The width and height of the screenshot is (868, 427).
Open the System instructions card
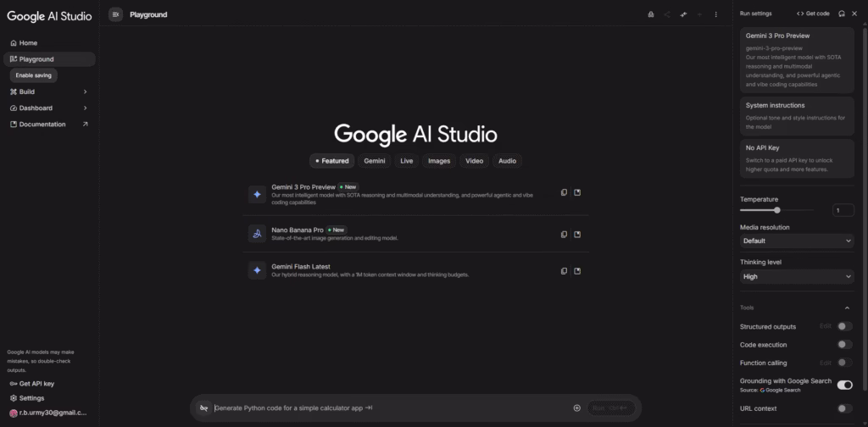[x=797, y=116]
